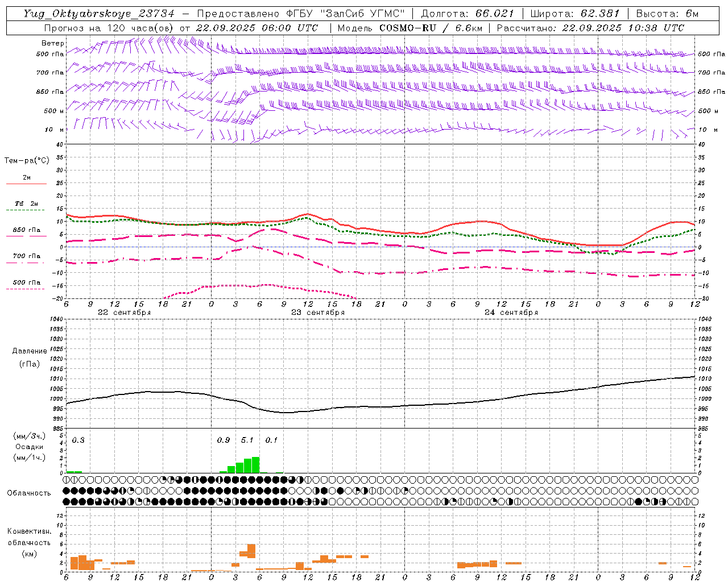The image size is (728, 582).
Task: Click the latitude value Широта: 62.381
Action: tap(575, 14)
